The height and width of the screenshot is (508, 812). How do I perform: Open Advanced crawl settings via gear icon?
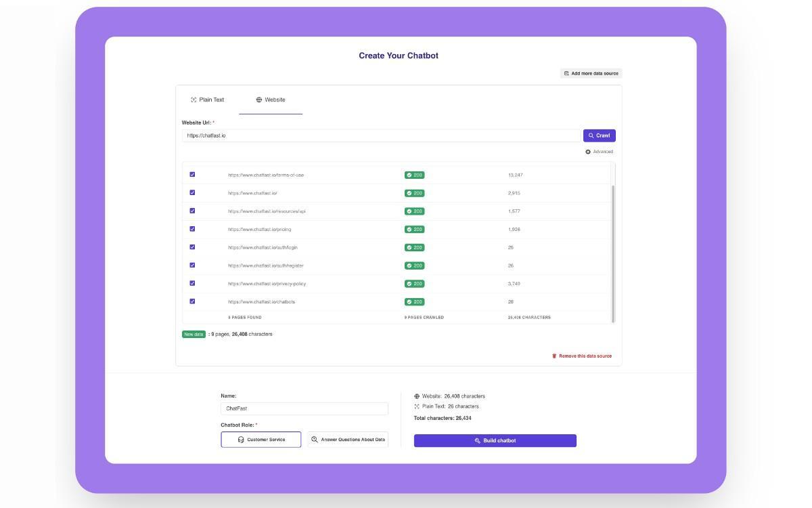point(589,151)
